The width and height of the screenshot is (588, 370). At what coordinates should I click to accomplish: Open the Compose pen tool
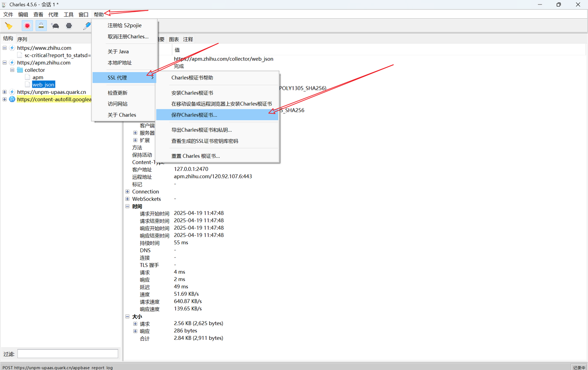click(87, 26)
